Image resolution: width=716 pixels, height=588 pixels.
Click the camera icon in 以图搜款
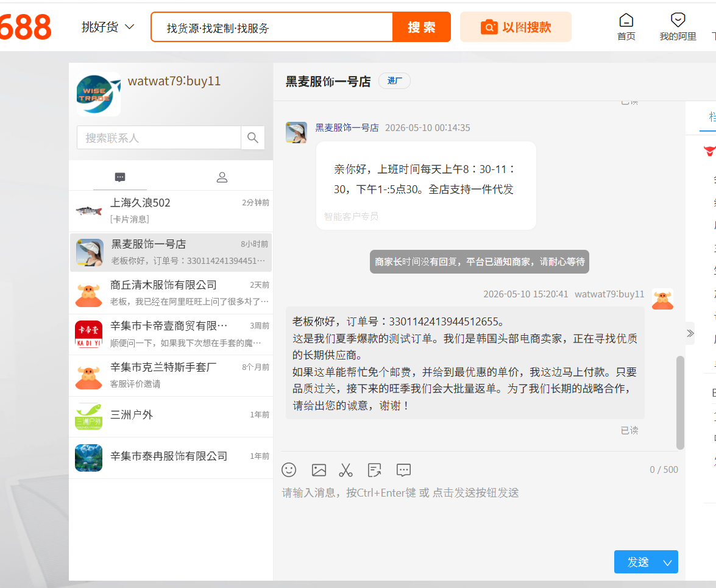[x=489, y=27]
